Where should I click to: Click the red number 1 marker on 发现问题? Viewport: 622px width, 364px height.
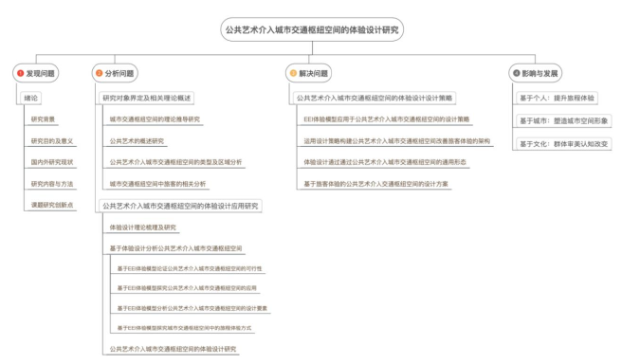[21, 73]
